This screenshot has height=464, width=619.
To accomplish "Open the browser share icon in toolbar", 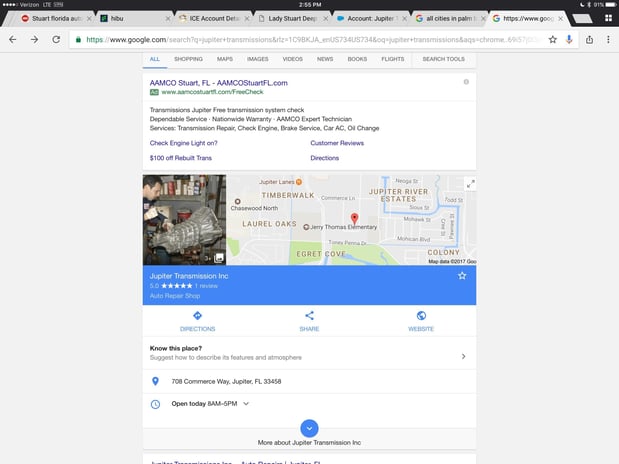I will (x=589, y=39).
